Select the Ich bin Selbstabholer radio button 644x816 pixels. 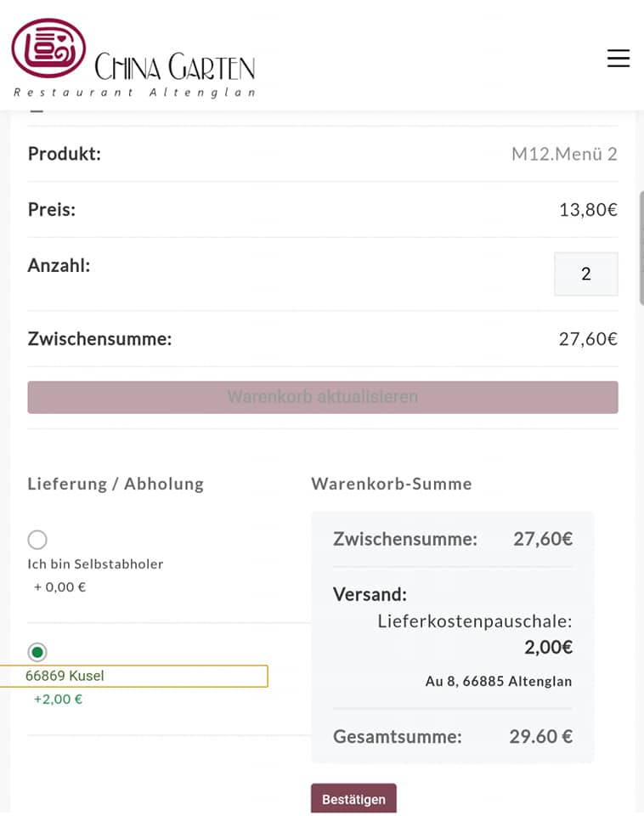click(37, 540)
